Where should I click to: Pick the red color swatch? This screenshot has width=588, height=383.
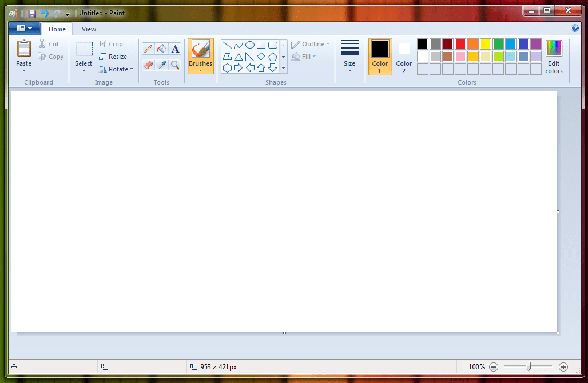point(460,44)
